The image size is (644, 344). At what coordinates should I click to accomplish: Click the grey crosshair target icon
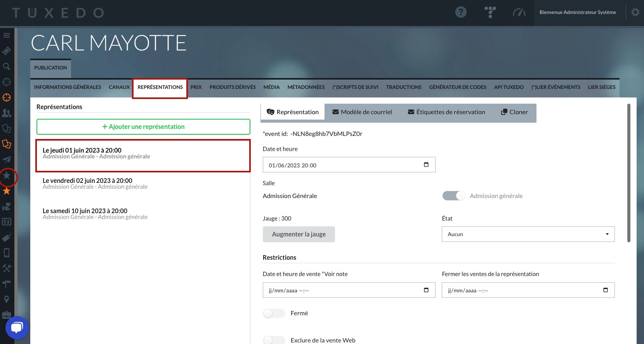(x=7, y=82)
